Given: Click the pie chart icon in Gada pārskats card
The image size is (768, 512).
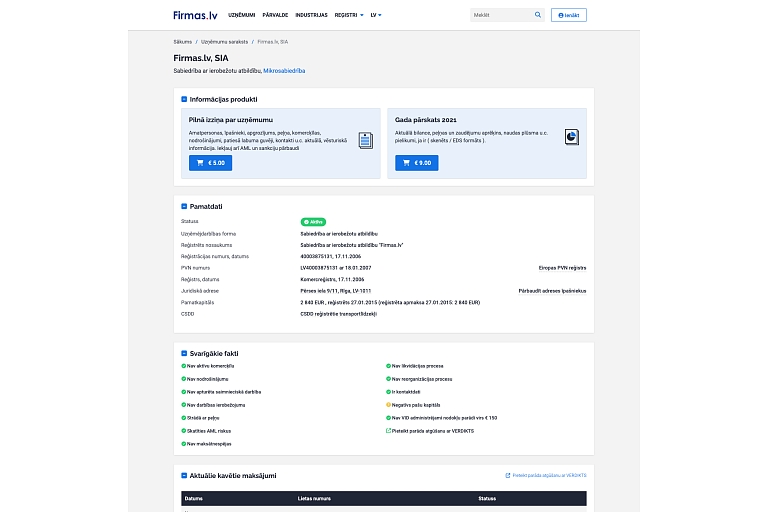Looking at the screenshot, I should 572,137.
